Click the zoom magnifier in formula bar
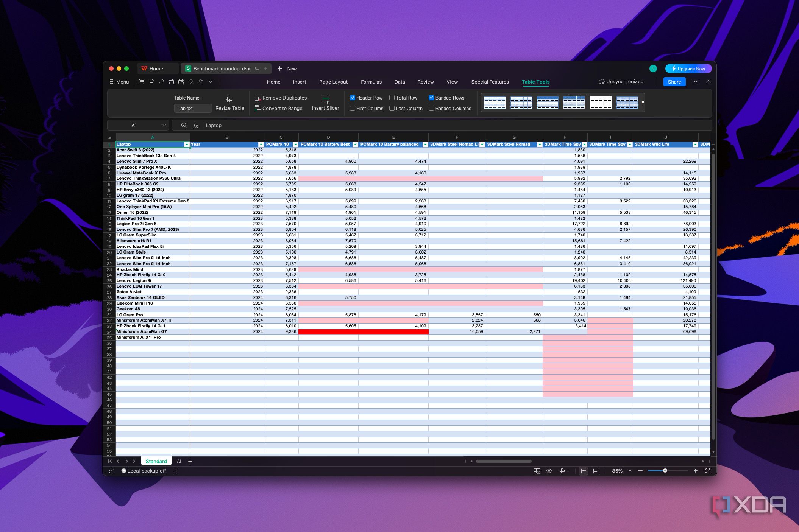Viewport: 799px width, 532px height. (x=184, y=125)
